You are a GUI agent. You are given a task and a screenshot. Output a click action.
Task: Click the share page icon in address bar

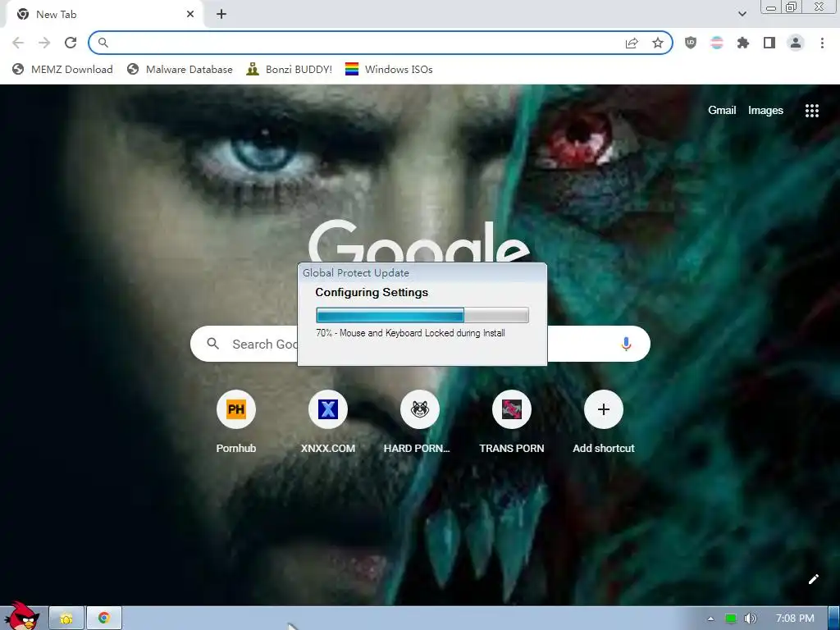click(x=632, y=43)
